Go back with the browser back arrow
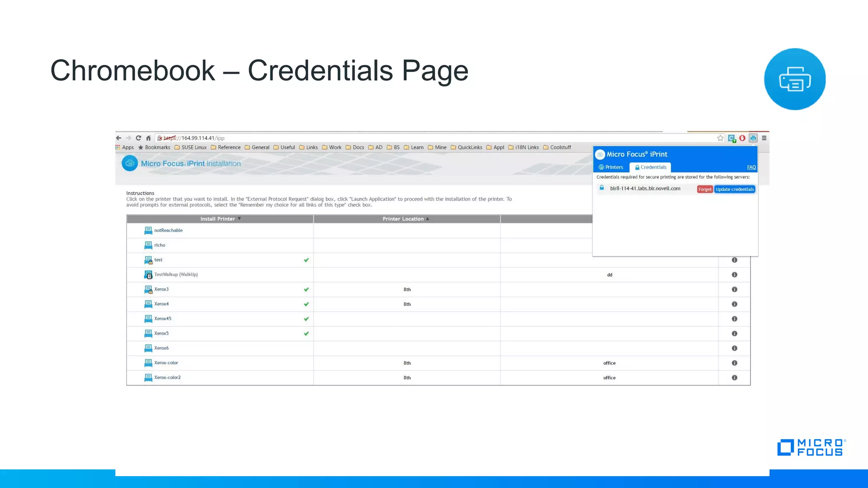The height and width of the screenshot is (488, 868). click(119, 138)
